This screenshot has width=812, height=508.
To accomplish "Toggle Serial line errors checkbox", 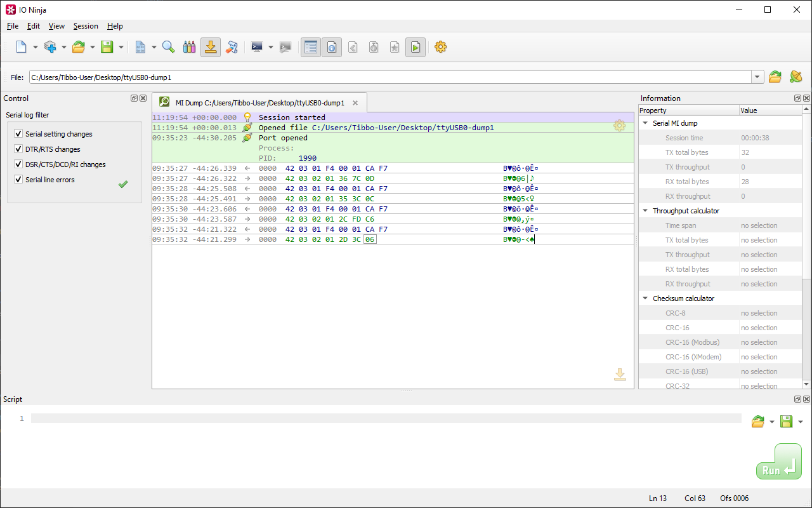I will (18, 180).
